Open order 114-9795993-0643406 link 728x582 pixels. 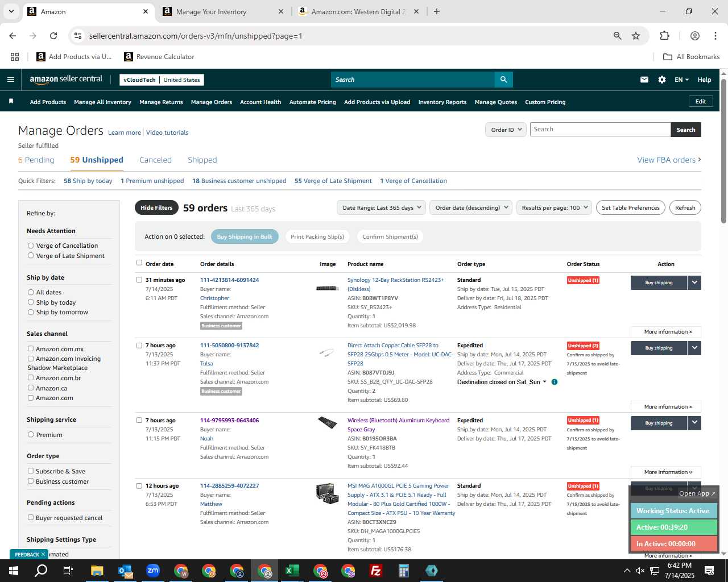[229, 421]
